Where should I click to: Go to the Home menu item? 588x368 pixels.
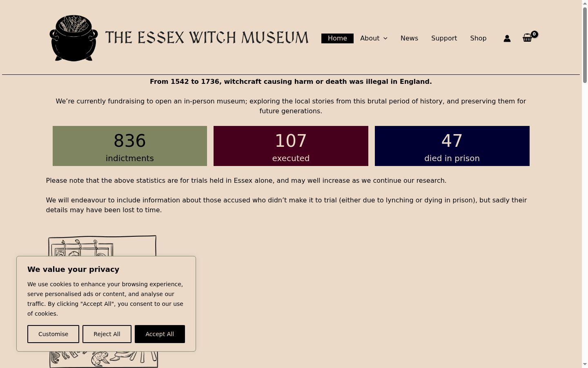[x=337, y=38]
